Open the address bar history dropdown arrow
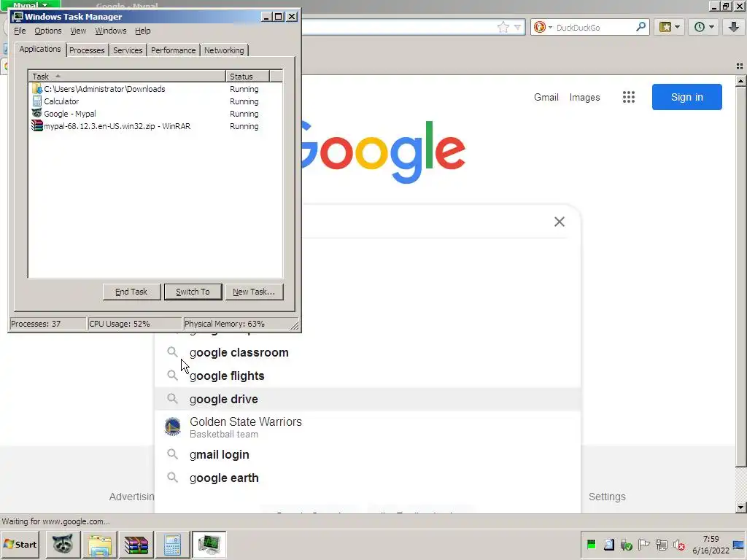Screen dimensions: 747x560 517,27
